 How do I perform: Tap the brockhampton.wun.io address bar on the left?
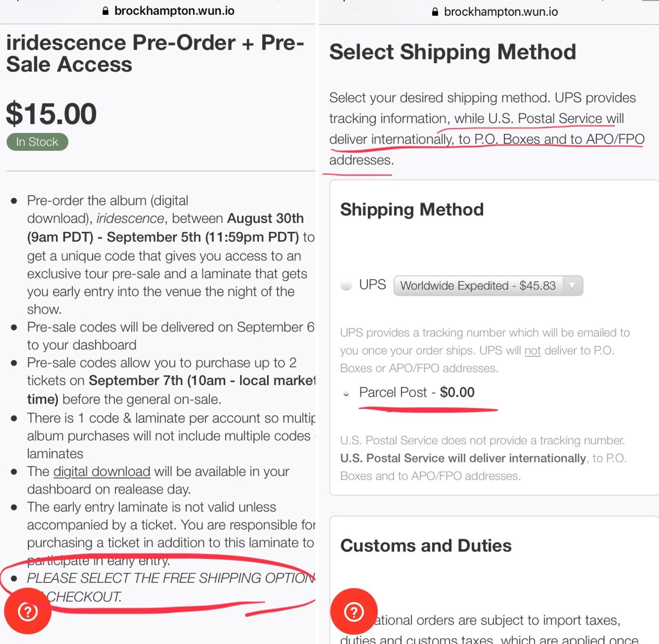(174, 11)
